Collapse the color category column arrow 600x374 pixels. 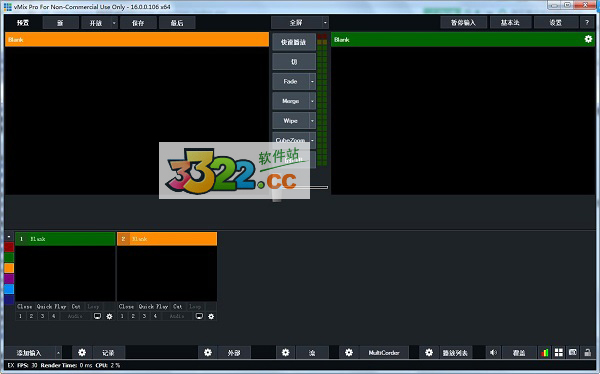point(9,237)
